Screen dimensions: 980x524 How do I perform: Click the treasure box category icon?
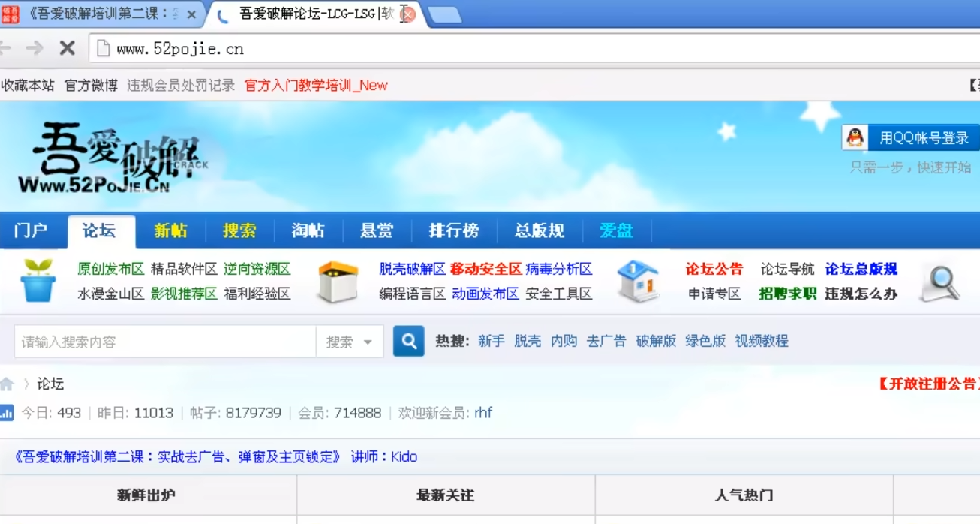(x=337, y=282)
